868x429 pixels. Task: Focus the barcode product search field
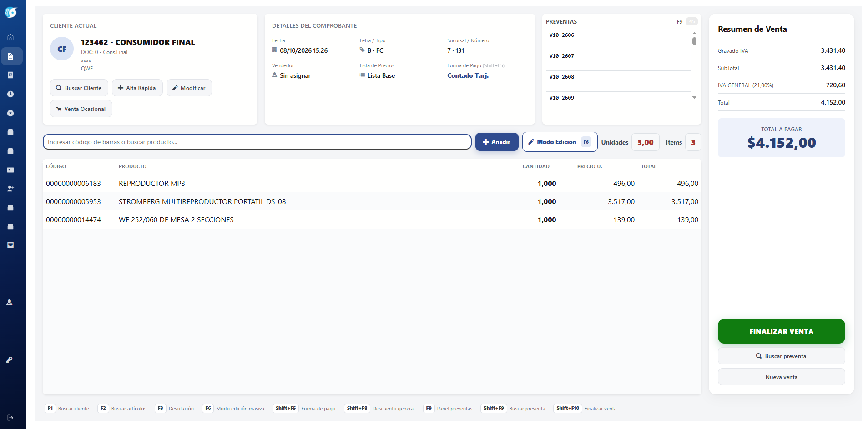pos(257,142)
